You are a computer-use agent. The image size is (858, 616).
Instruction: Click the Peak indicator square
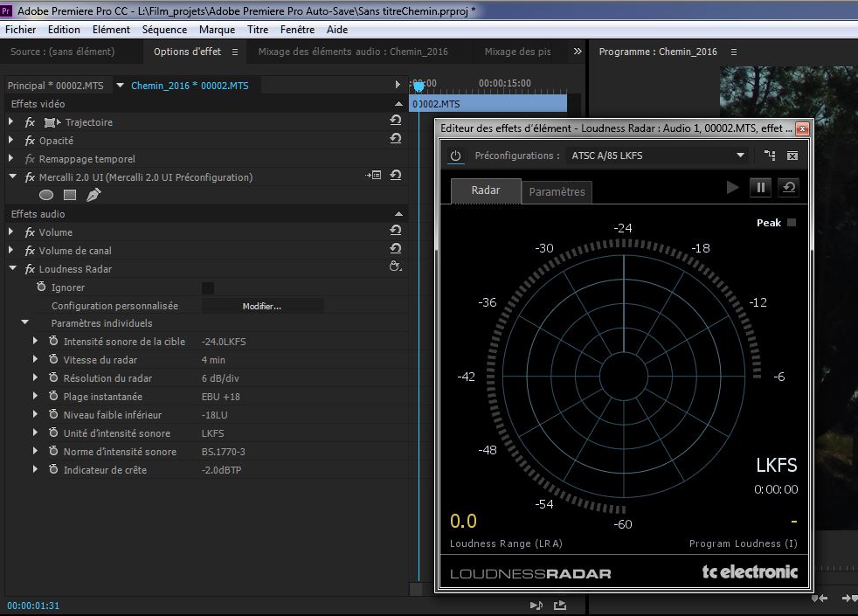pyautogui.click(x=792, y=223)
